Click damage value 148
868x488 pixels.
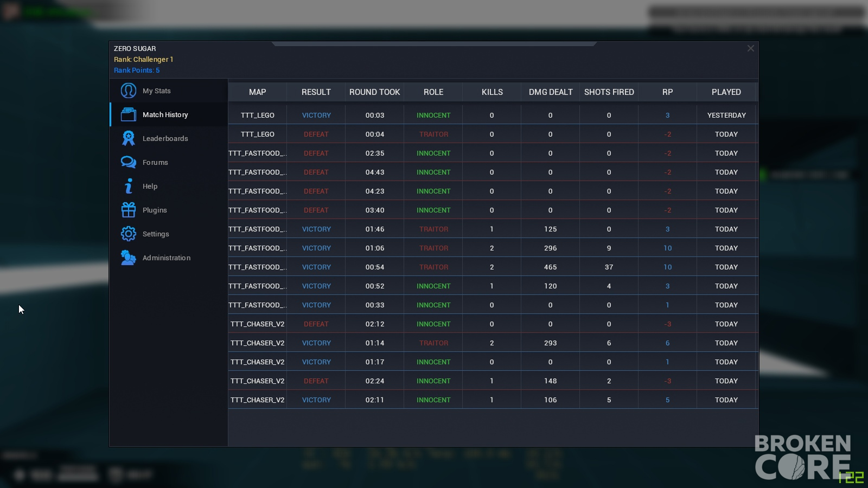[551, 381]
